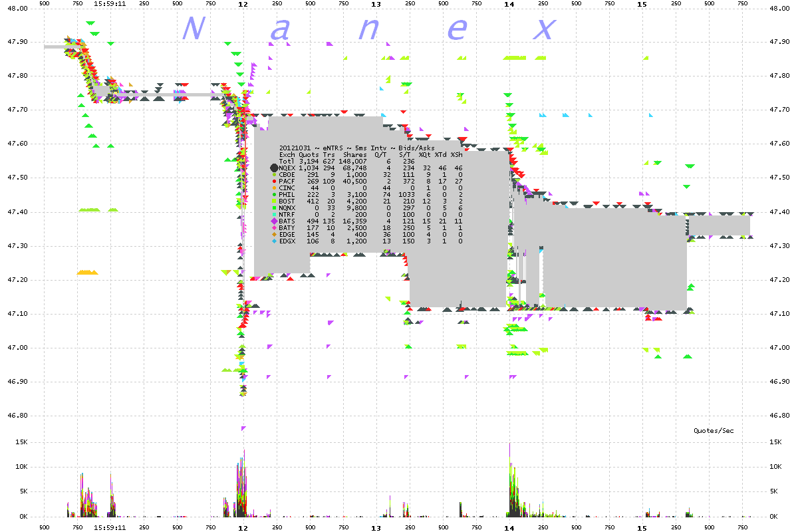
Task: Click the '%Sh' column header
Action: (456, 154)
